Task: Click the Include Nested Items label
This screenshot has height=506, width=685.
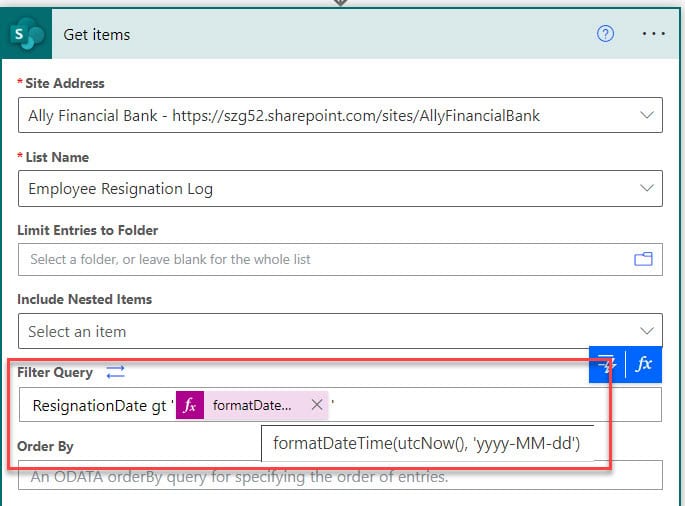Action: [x=85, y=299]
